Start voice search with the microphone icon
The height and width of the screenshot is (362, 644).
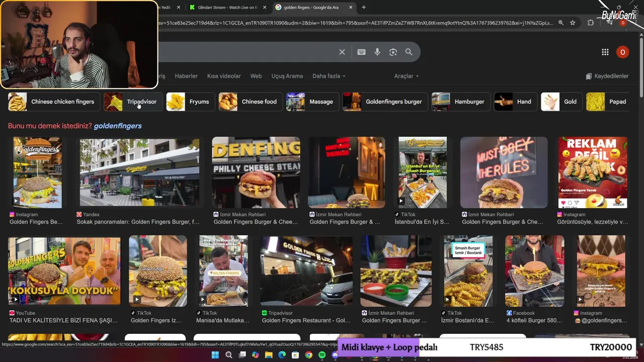pyautogui.click(x=377, y=52)
